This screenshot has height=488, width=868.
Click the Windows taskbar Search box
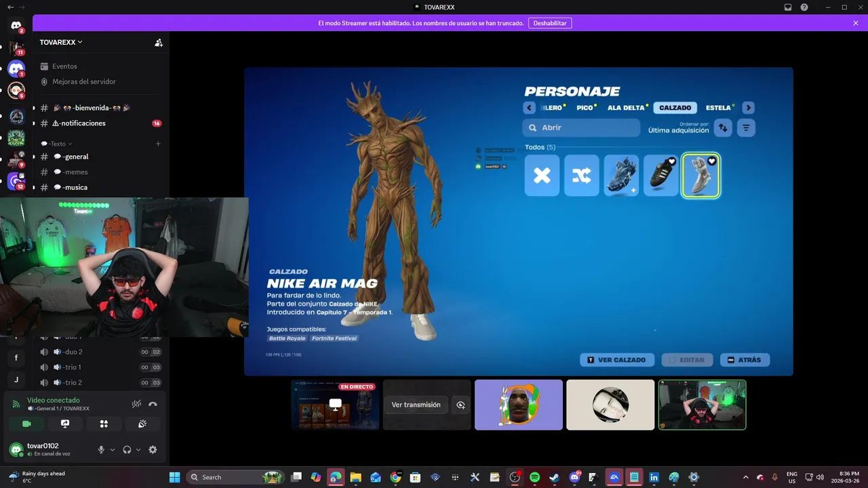[x=235, y=477]
